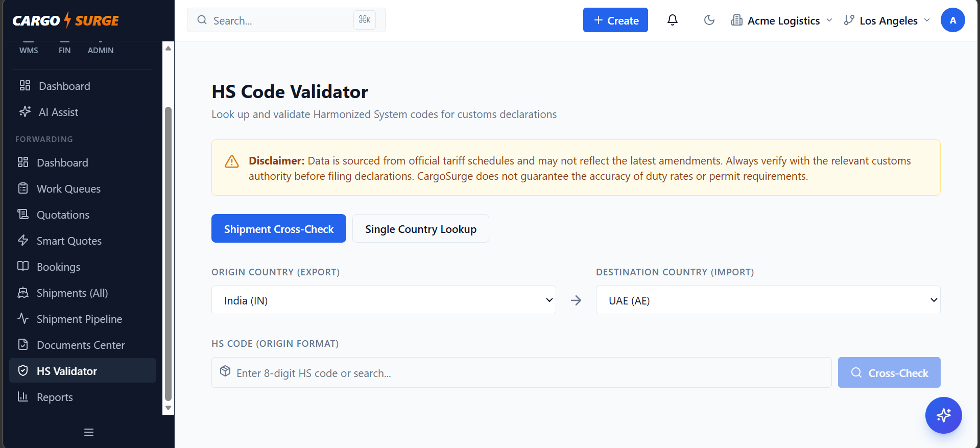Click the global Search field
This screenshot has height=448, width=980.
point(286,20)
